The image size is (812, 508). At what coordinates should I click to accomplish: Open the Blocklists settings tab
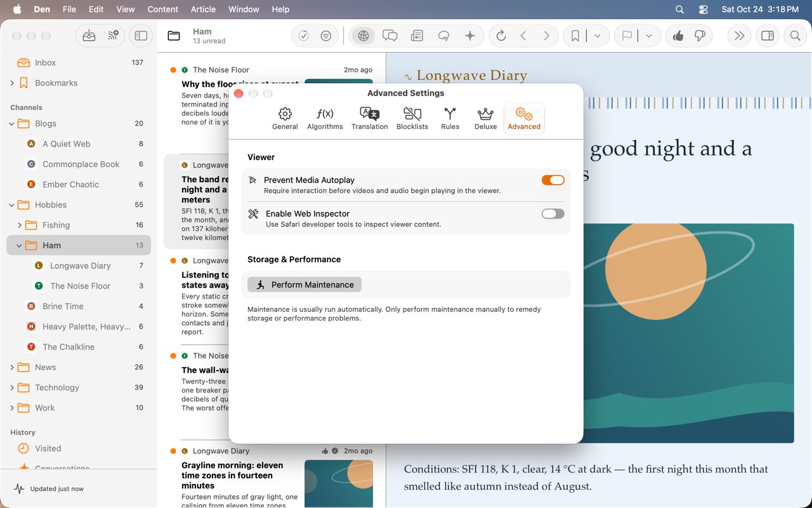412,118
